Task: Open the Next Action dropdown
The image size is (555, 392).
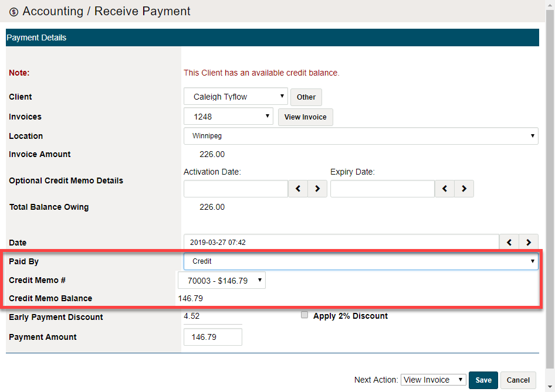Action: click(x=433, y=380)
